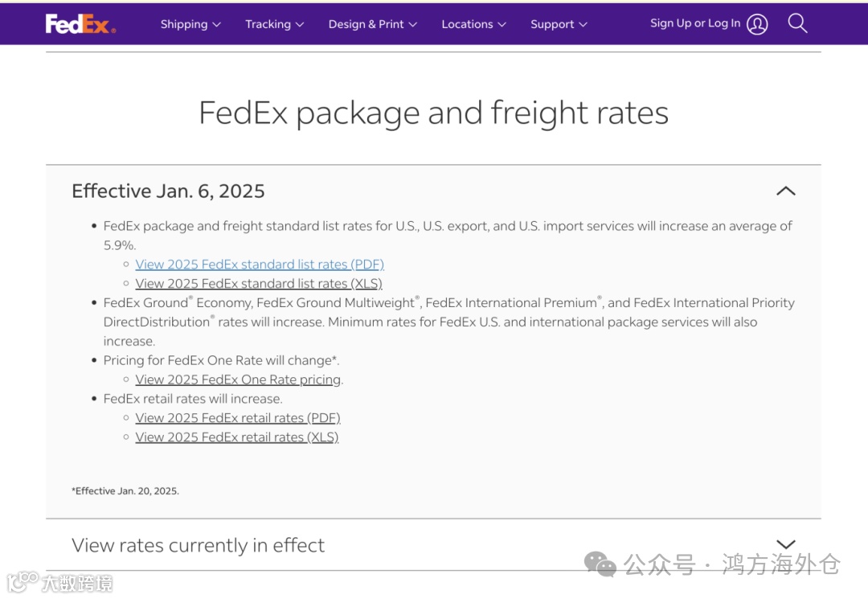868x599 pixels.
Task: View 2025 FedEx One Rate pricing
Action: coord(239,380)
